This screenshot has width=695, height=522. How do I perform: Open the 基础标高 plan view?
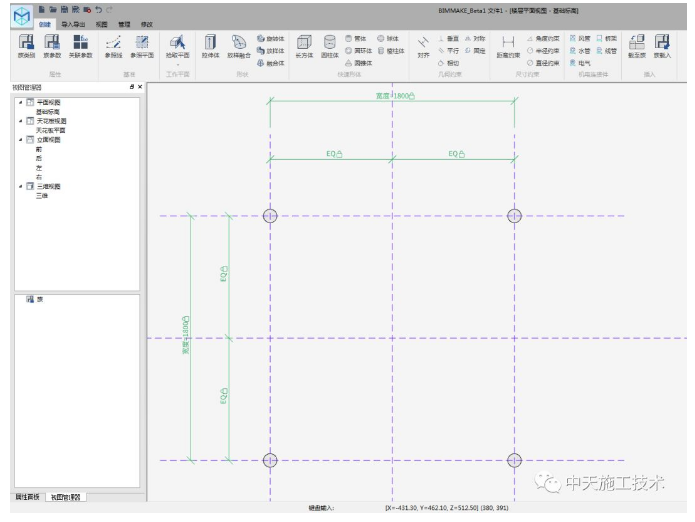[47, 112]
